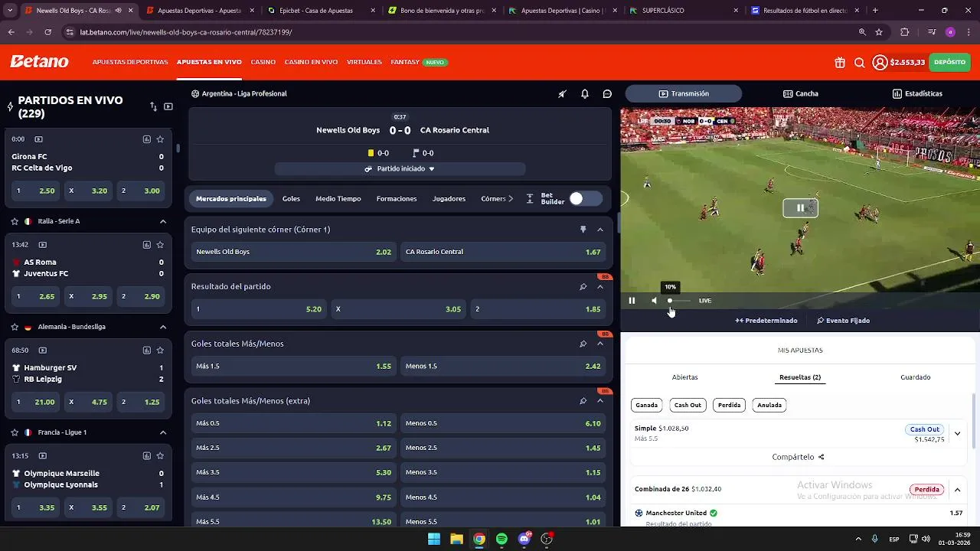Select Más 1.5 goals at 1.55

coord(292,367)
